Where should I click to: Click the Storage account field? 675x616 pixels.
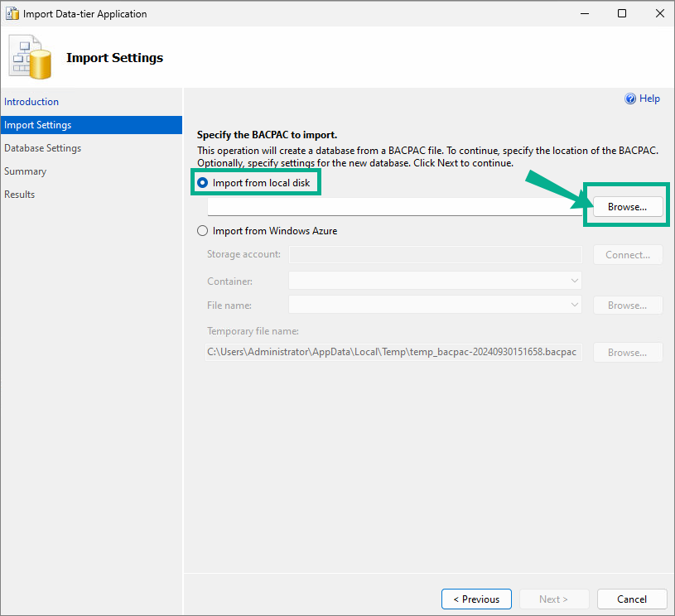point(436,254)
